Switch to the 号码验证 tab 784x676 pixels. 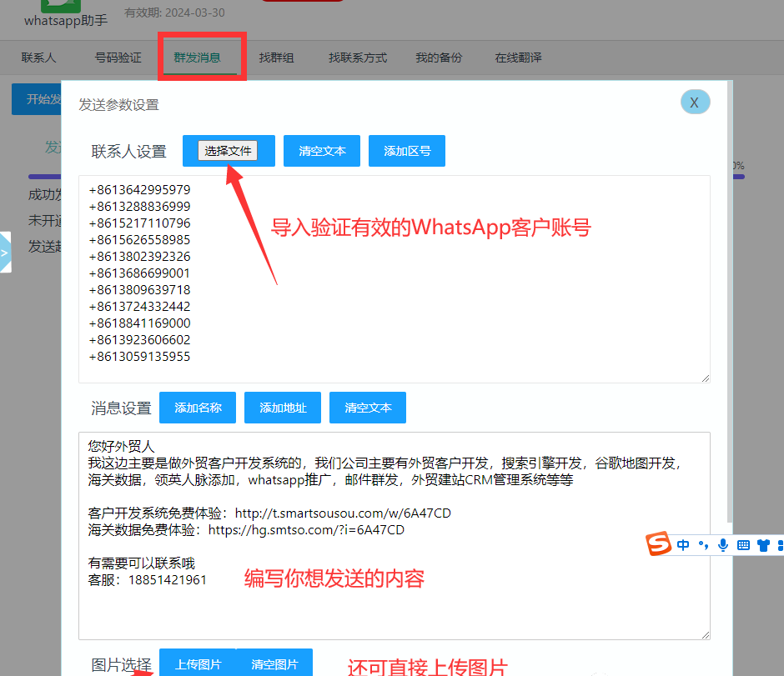tap(118, 58)
